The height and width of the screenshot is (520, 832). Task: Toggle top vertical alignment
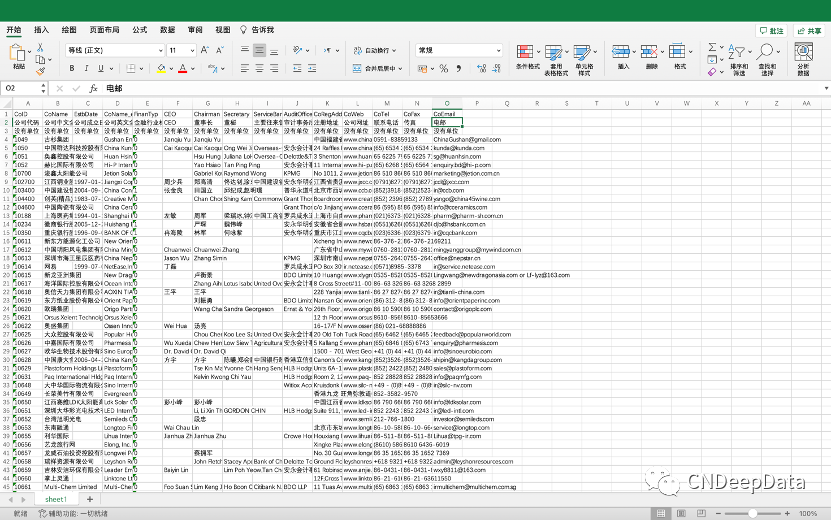pos(245,50)
